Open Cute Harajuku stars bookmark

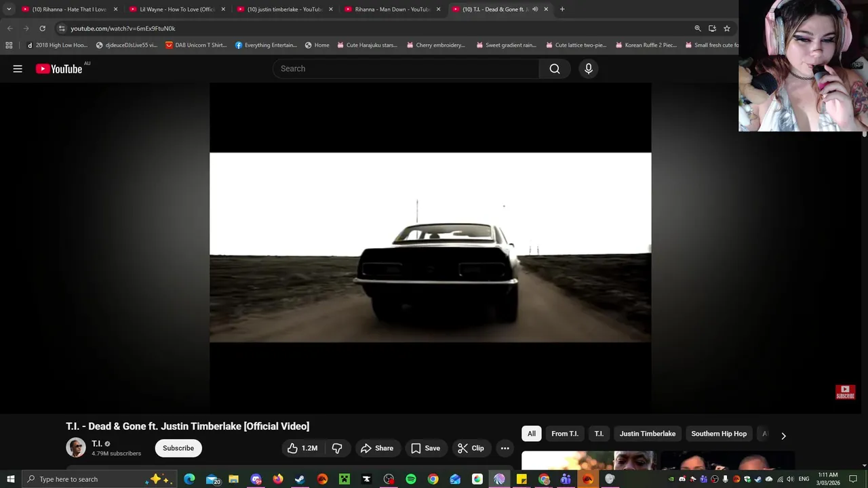tap(366, 45)
